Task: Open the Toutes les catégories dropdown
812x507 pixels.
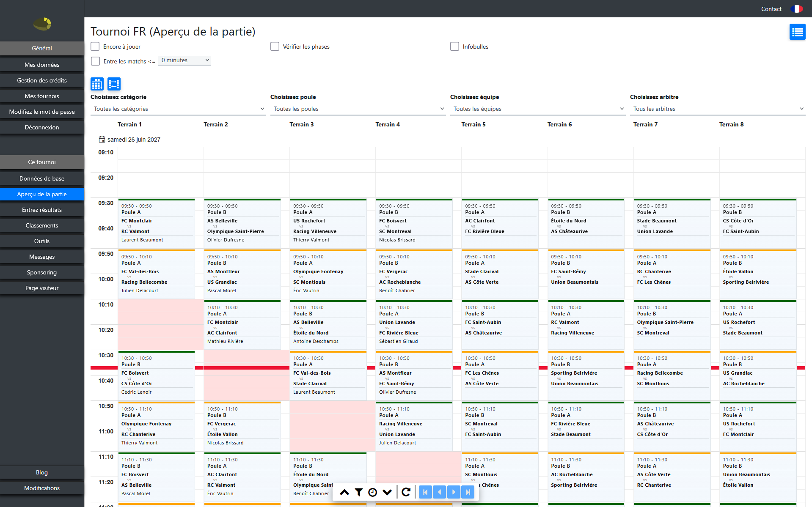Action: [178, 109]
